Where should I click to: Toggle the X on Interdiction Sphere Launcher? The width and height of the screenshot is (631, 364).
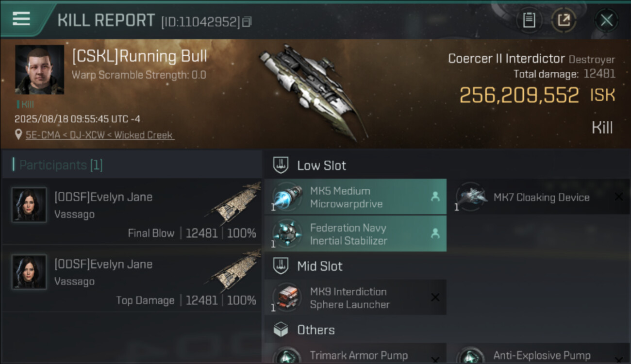click(x=435, y=297)
